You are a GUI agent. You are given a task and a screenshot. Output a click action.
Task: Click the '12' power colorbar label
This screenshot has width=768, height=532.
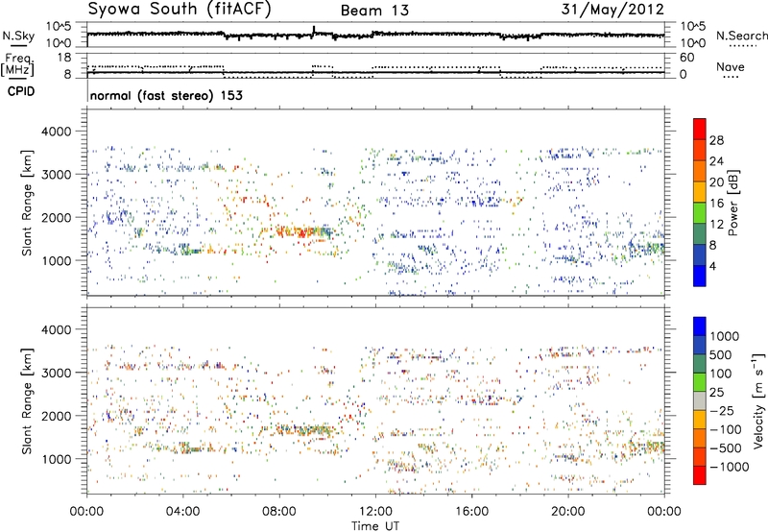[x=716, y=225]
